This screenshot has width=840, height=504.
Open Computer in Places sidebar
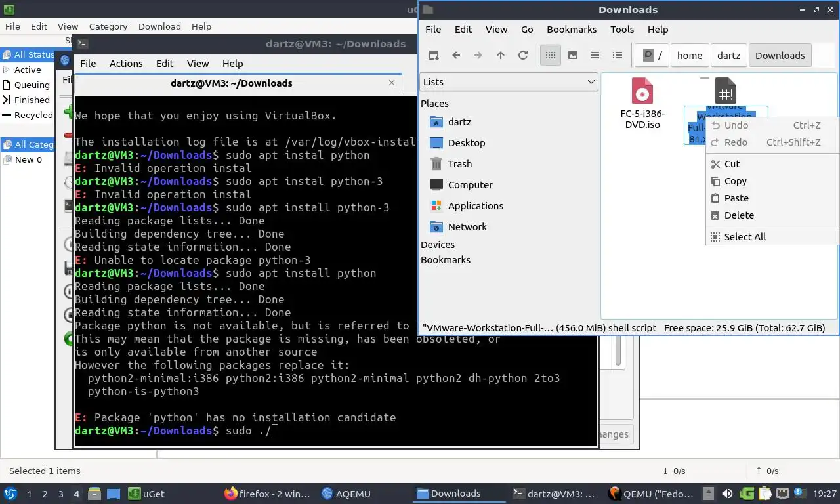pyautogui.click(x=470, y=185)
